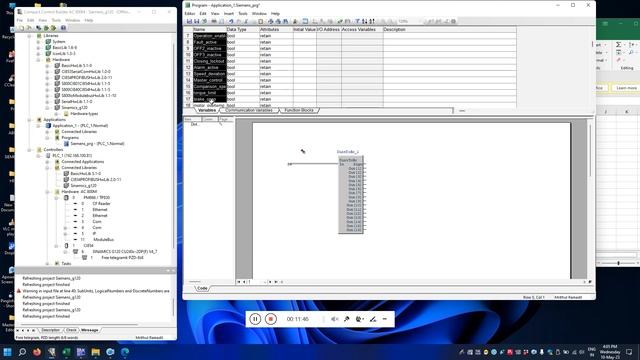The height and width of the screenshot is (360, 640).
Task: Stop the screen recording with red button
Action: click(271, 319)
